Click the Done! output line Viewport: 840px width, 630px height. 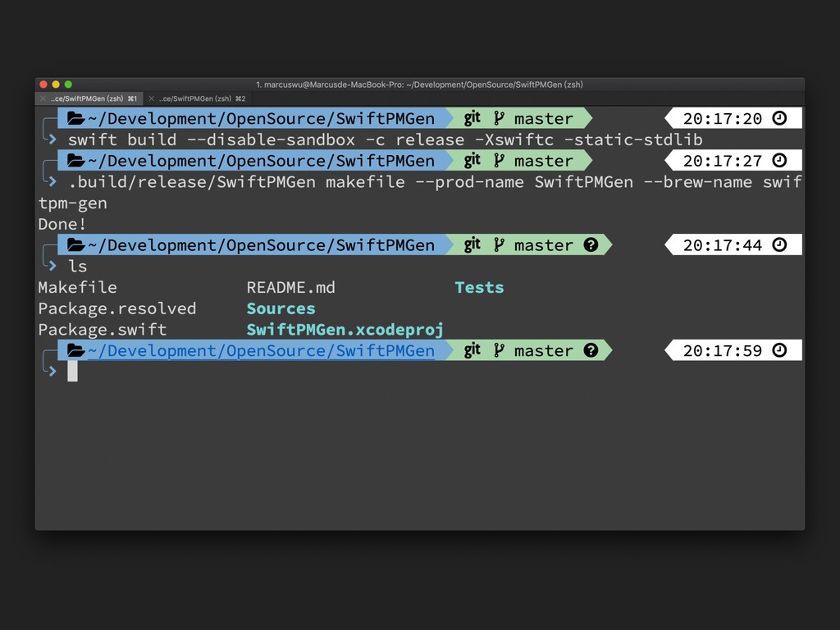(62, 224)
